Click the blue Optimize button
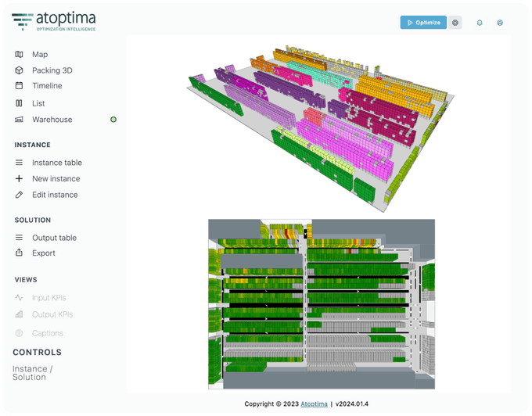This screenshot has width=532, height=416. pyautogui.click(x=423, y=23)
